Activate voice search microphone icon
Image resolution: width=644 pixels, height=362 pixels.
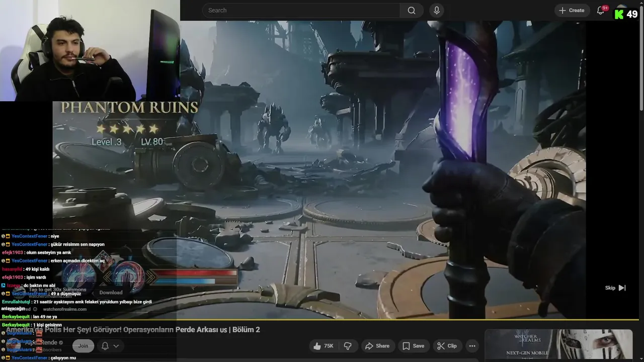(437, 11)
